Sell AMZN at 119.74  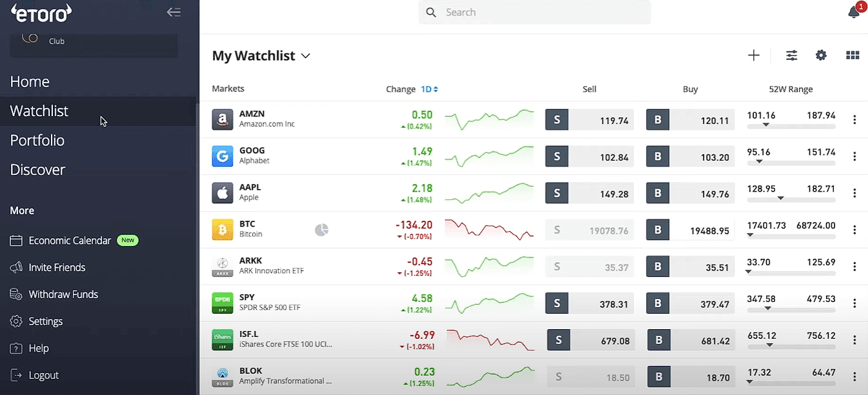[589, 121]
